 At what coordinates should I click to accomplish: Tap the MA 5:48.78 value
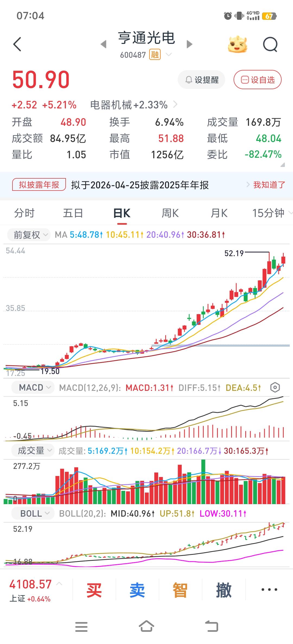point(86,234)
